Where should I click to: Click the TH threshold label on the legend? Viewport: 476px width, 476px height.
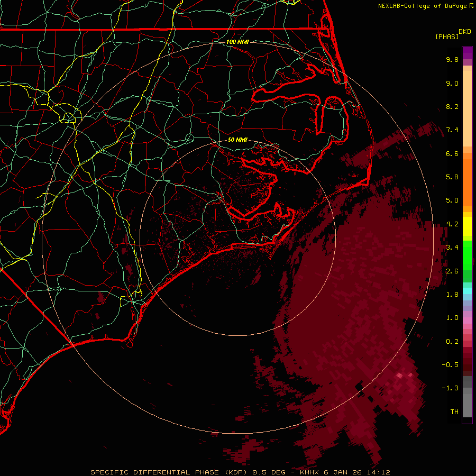tap(454, 411)
